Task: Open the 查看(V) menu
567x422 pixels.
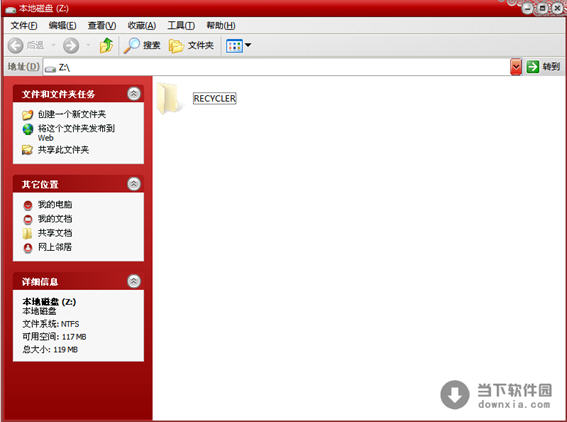Action: (x=102, y=26)
